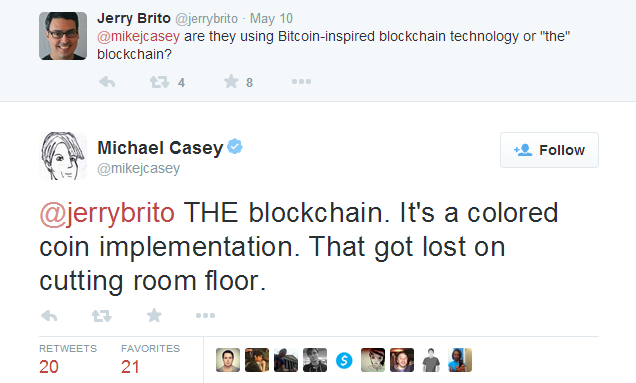Image resolution: width=636 pixels, height=383 pixels.
Task: Open the blue S logo avatar
Action: click(x=344, y=360)
